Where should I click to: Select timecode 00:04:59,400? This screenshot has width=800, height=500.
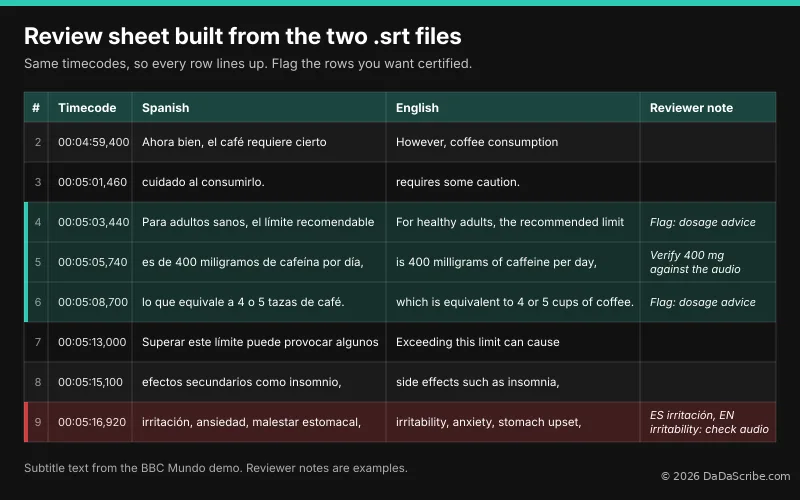pyautogui.click(x=93, y=142)
